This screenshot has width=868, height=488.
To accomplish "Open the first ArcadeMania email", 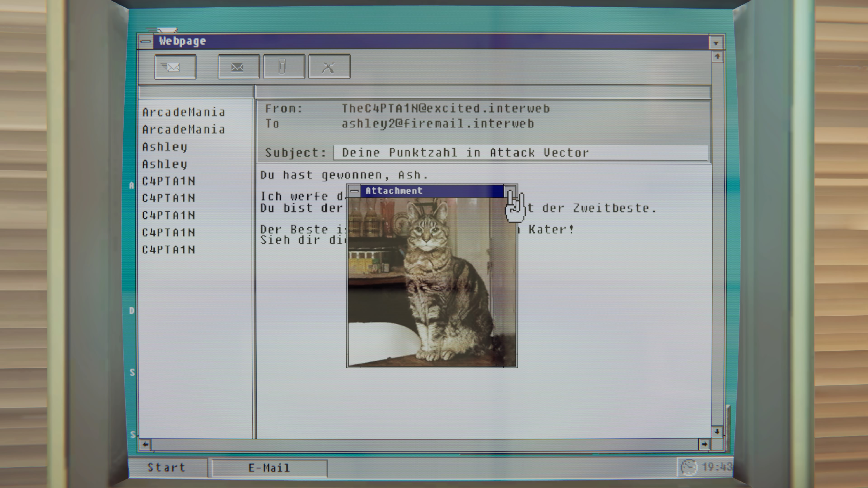I will 184,112.
